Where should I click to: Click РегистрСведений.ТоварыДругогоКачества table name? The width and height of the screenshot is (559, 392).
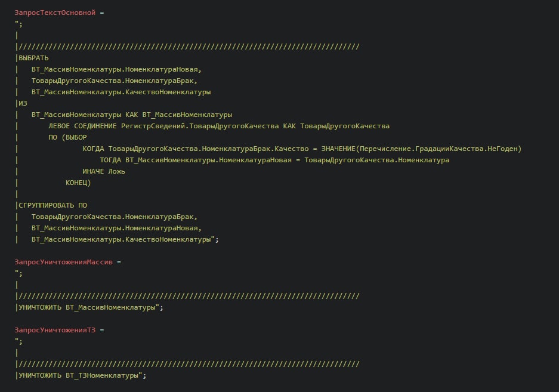point(200,126)
